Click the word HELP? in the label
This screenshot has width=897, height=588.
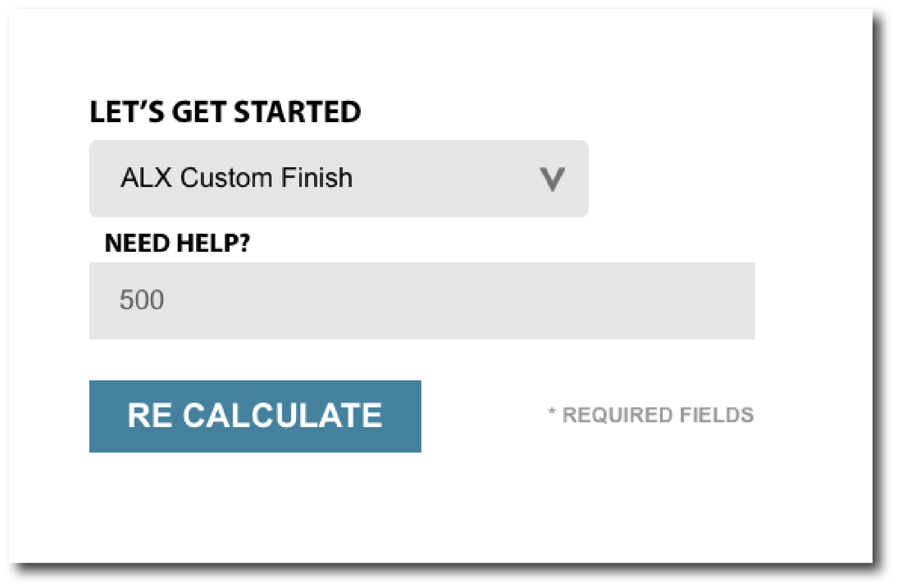213,243
